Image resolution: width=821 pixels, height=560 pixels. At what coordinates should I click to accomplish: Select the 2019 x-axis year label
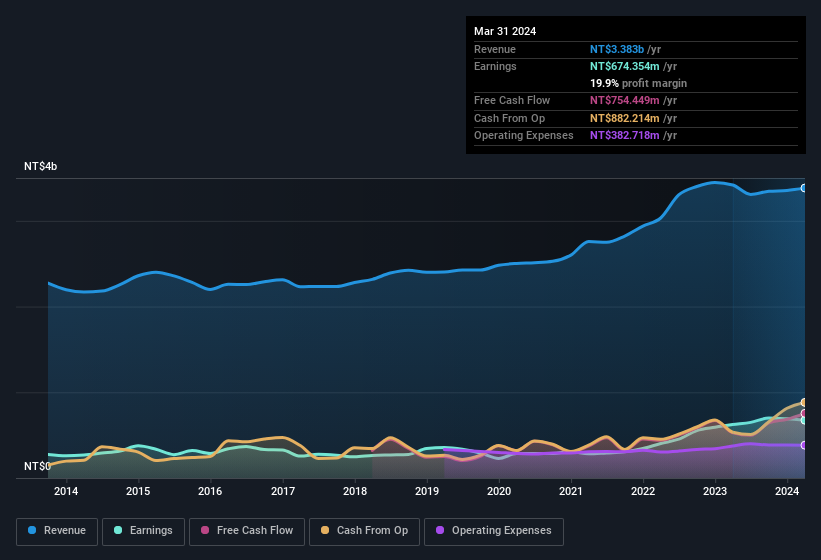(427, 491)
